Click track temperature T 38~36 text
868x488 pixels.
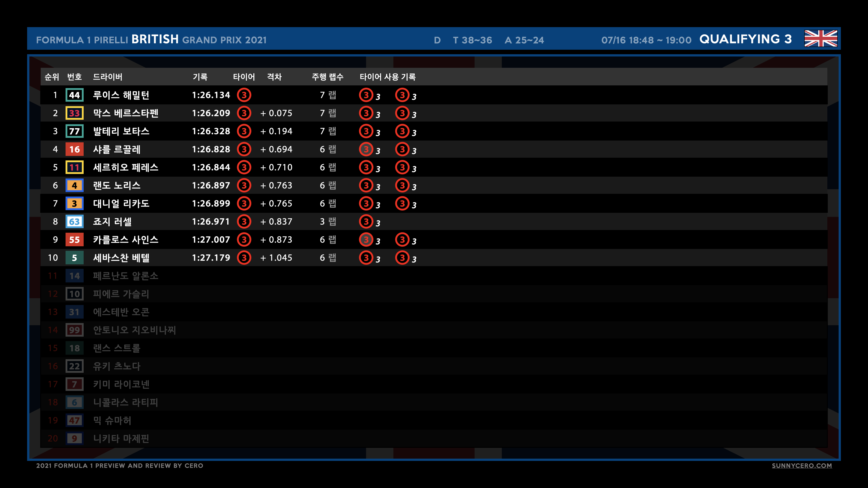(x=472, y=40)
